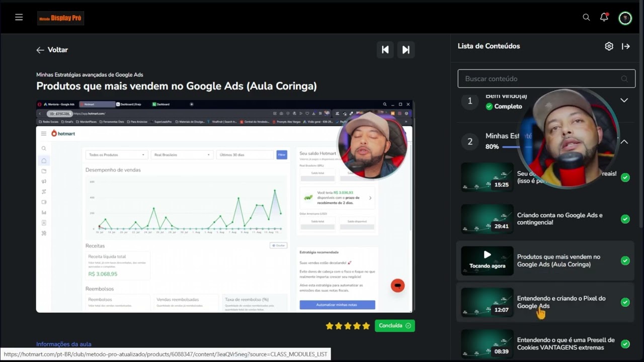644x362 pixels.
Task: Open the 12:07 lesson thumbnail
Action: [x=488, y=302]
